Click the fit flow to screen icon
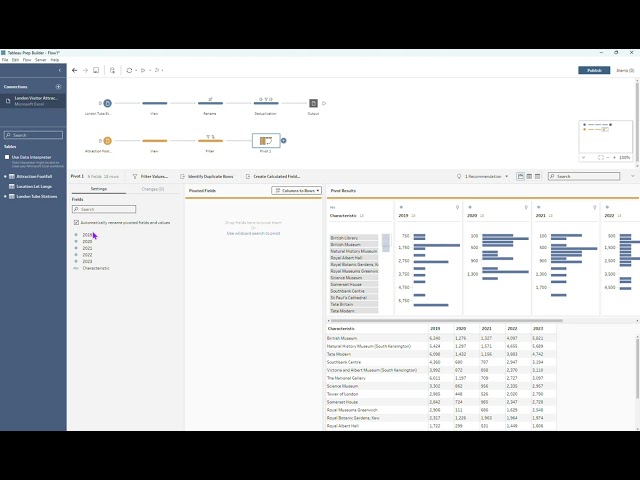This screenshot has width=640, height=480. coord(600,158)
